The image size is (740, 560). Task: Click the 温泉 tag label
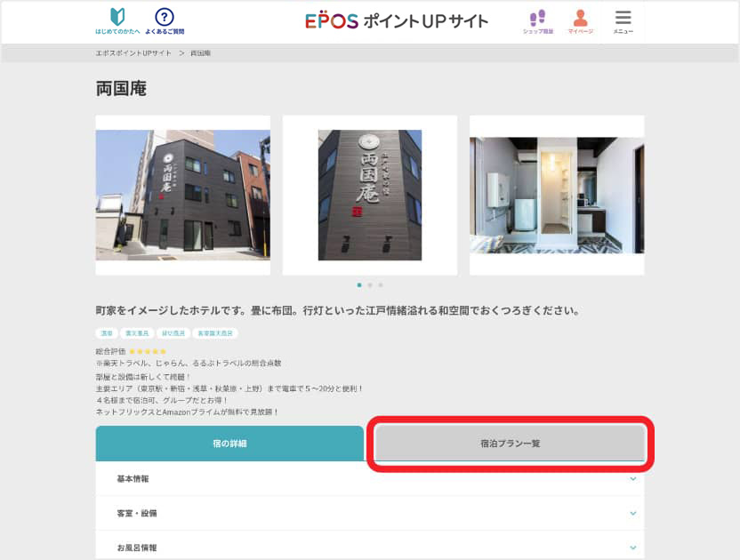click(106, 333)
